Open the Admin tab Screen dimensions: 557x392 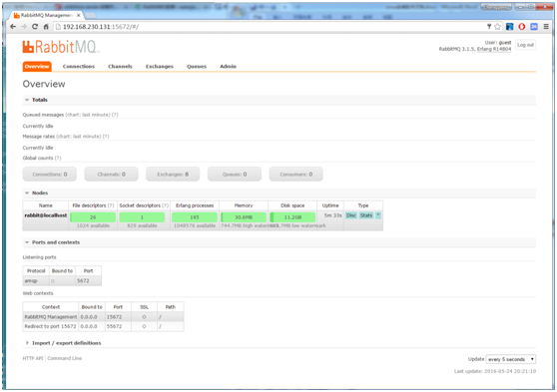coord(228,67)
